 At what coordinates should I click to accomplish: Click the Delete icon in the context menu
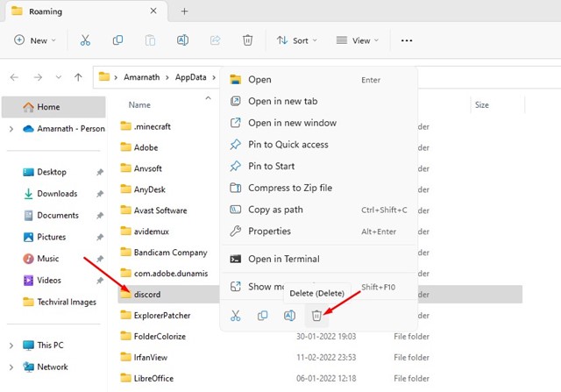pos(317,316)
